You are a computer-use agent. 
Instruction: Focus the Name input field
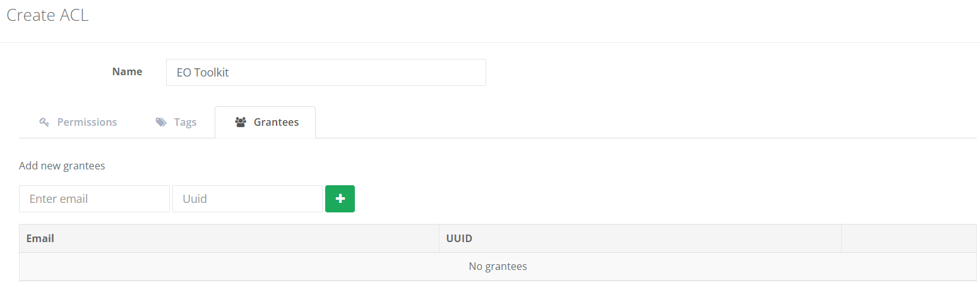[326, 73]
